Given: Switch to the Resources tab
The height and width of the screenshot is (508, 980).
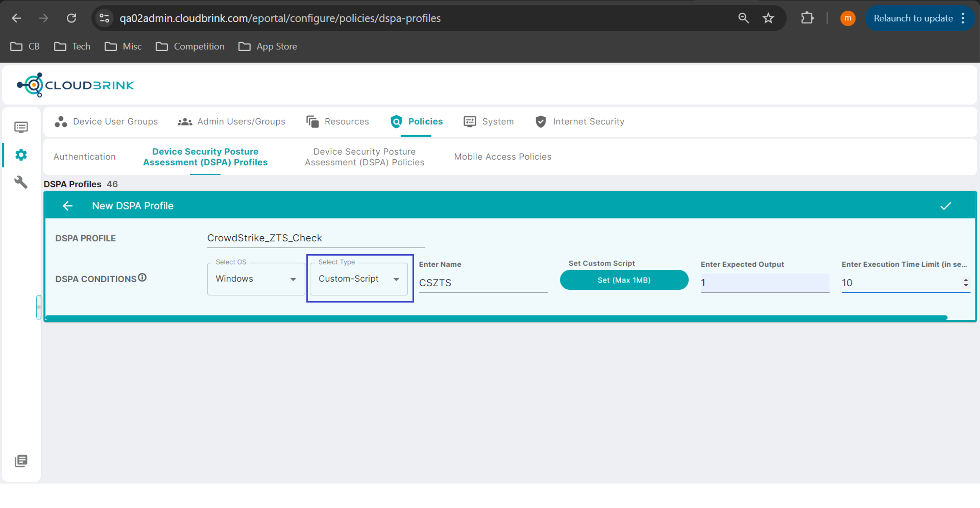Looking at the screenshot, I should [338, 121].
